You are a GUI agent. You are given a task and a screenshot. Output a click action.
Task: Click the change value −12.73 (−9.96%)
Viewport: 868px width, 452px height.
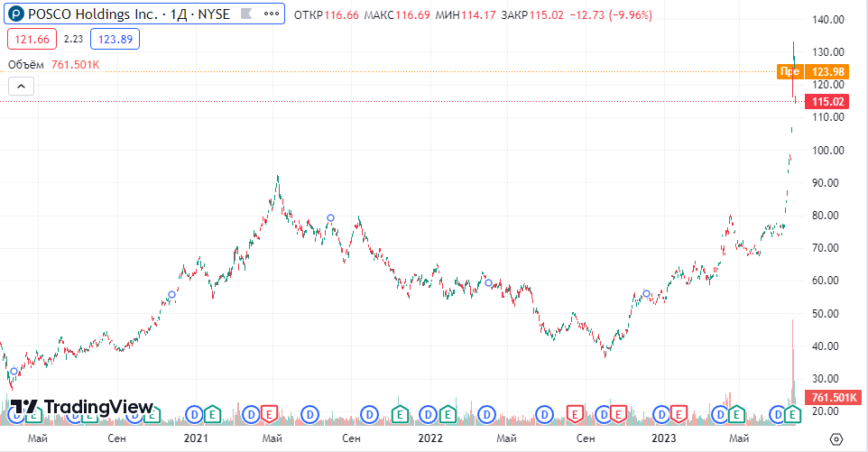point(611,15)
